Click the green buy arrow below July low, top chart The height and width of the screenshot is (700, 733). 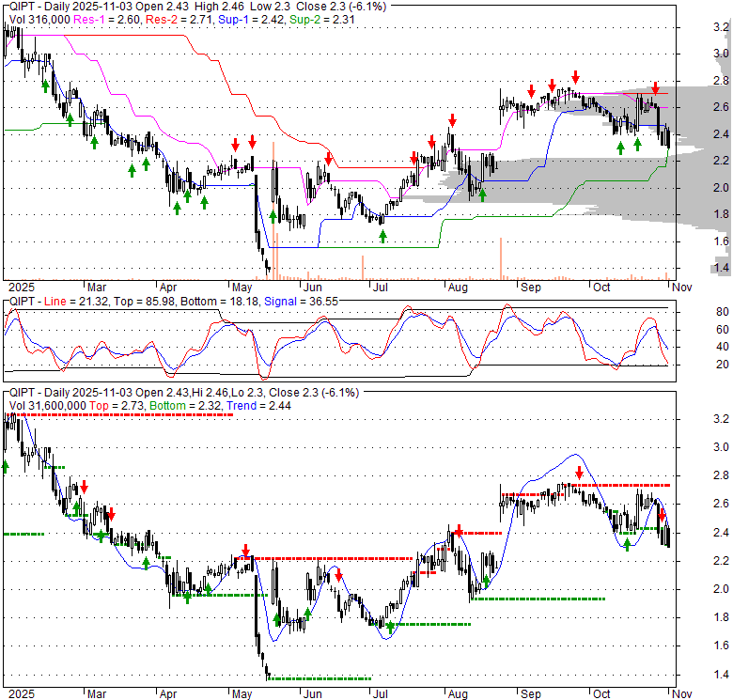point(382,237)
